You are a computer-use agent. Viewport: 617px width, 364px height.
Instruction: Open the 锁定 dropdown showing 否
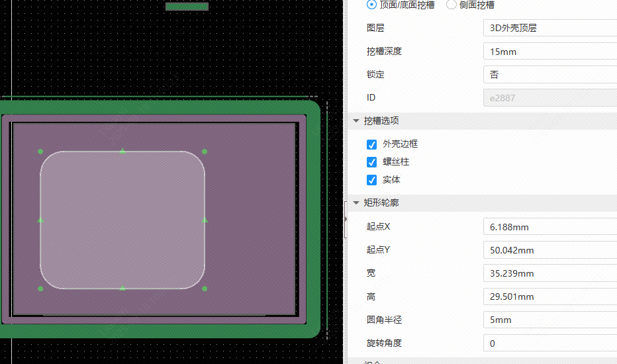pos(549,74)
